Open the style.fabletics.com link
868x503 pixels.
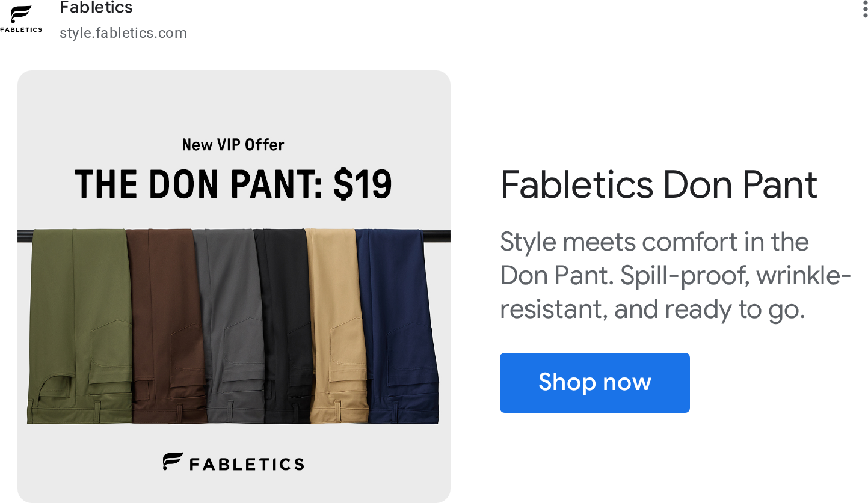click(x=123, y=33)
